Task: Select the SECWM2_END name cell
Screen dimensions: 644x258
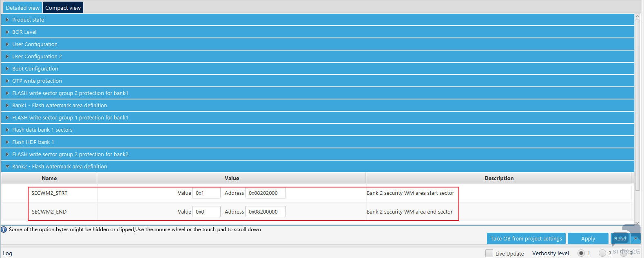Action: coord(49,212)
